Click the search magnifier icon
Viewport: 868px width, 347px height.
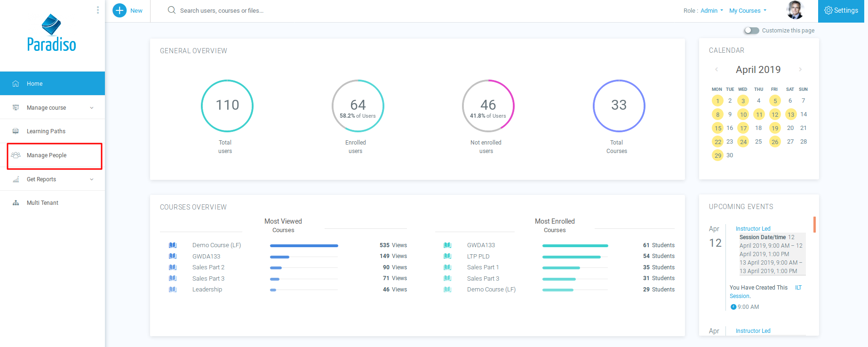click(172, 10)
